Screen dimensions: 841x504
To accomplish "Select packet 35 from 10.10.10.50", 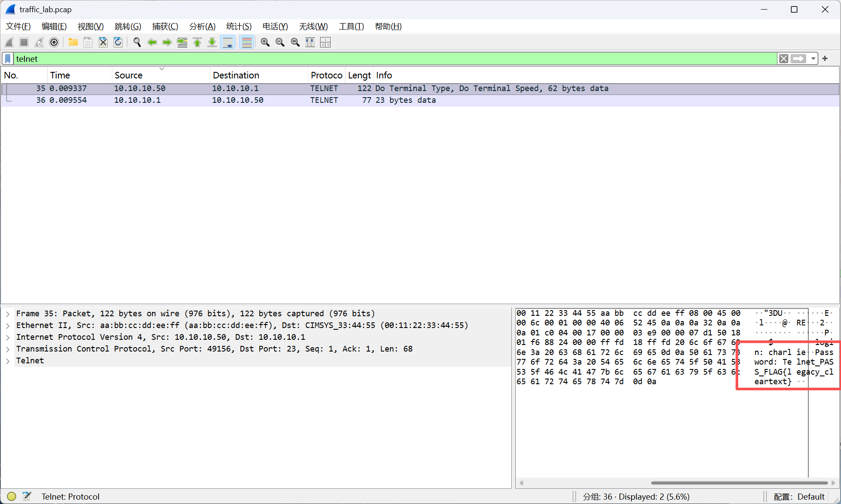I will (x=420, y=88).
